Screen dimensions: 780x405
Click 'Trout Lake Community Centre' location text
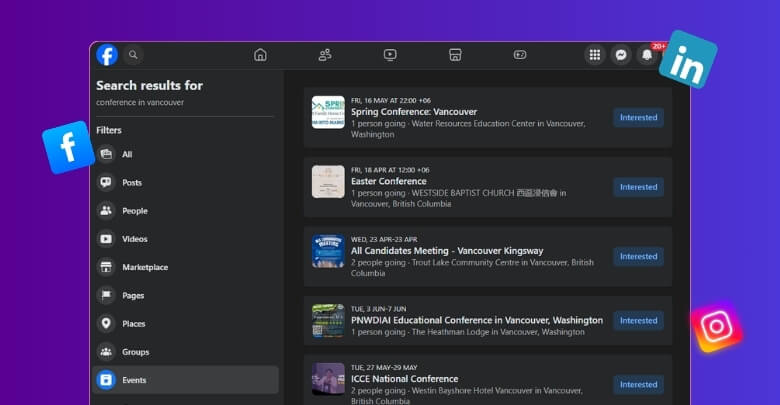pyautogui.click(x=465, y=262)
